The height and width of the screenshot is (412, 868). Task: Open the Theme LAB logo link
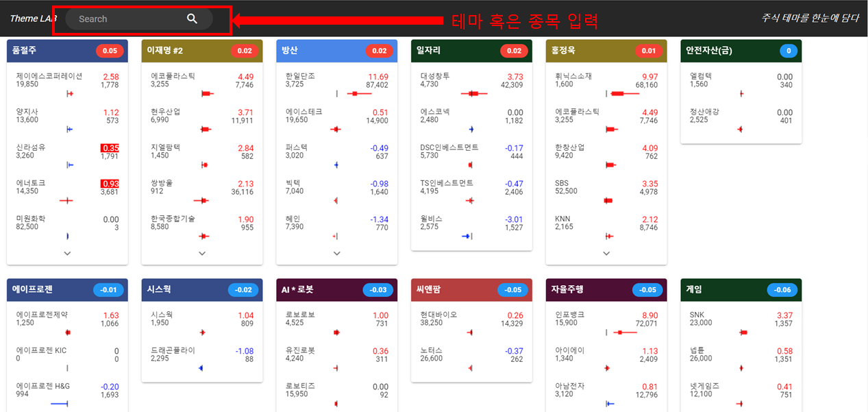(34, 19)
